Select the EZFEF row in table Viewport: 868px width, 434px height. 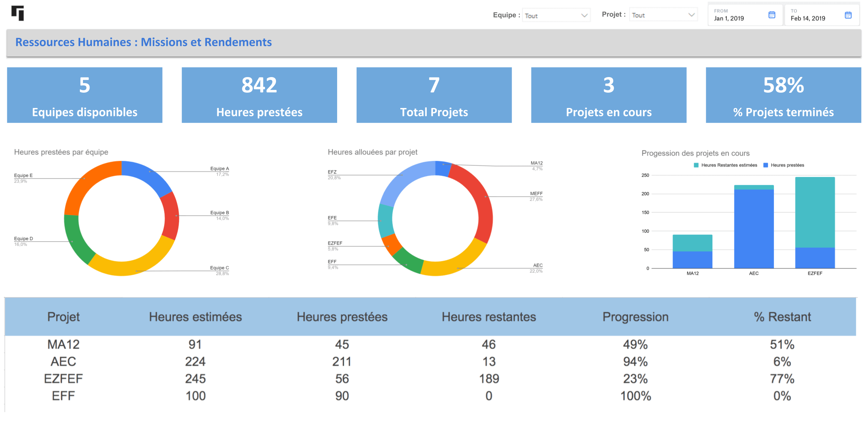[x=64, y=379]
